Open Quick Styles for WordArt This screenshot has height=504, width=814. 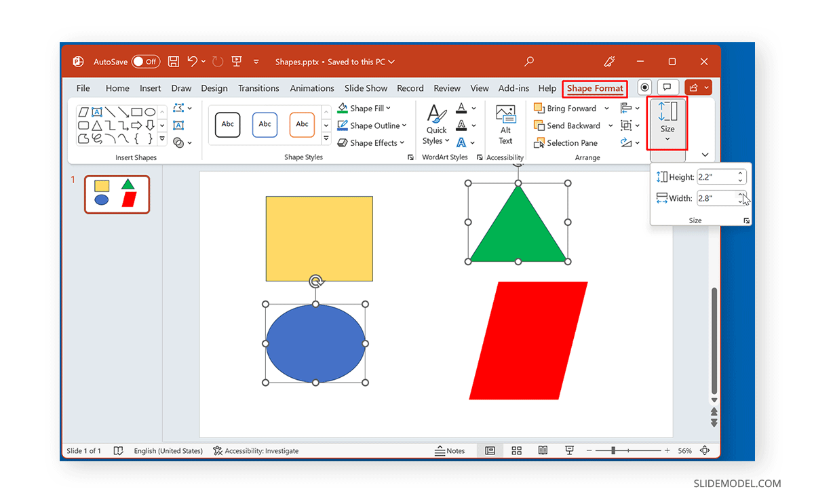(436, 125)
